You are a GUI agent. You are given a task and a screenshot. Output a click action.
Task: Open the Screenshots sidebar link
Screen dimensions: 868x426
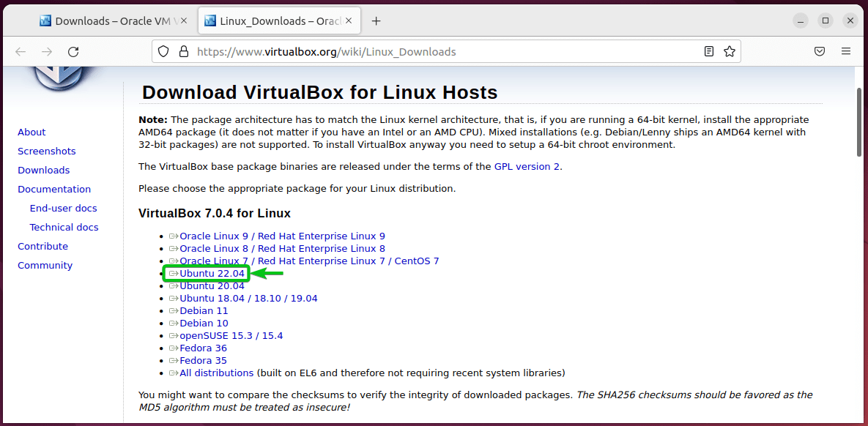[x=46, y=151]
